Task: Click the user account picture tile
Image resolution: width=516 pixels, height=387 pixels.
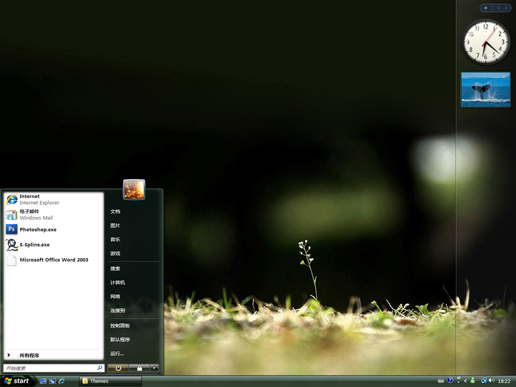Action: pyautogui.click(x=134, y=189)
